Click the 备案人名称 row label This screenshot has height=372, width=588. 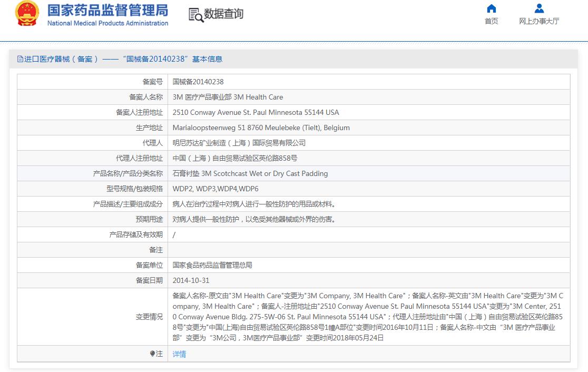[x=146, y=97]
